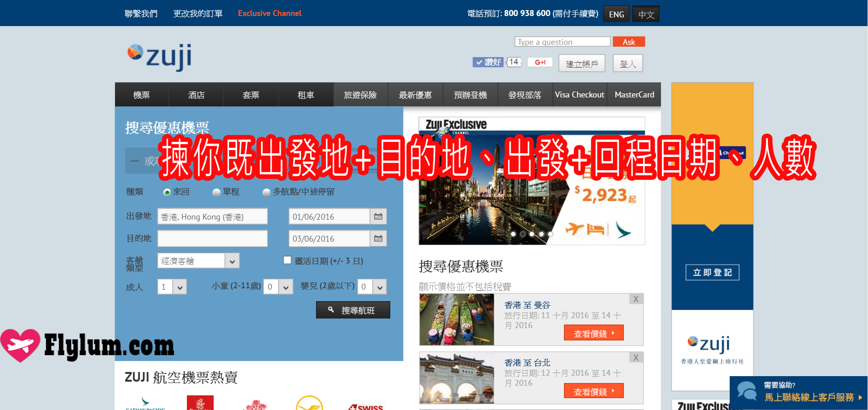Image resolution: width=868 pixels, height=410 pixels.
Task: Close the 香港 至 台北 deal card
Action: [x=636, y=357]
